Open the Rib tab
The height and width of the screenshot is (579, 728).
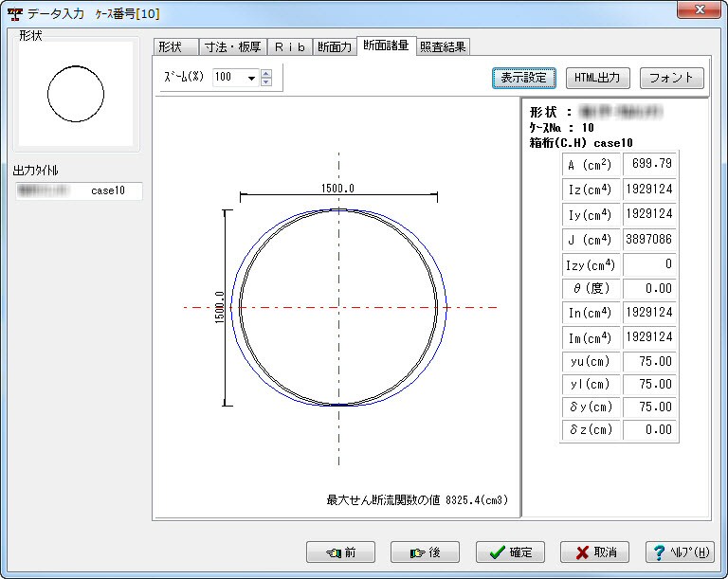coord(290,46)
